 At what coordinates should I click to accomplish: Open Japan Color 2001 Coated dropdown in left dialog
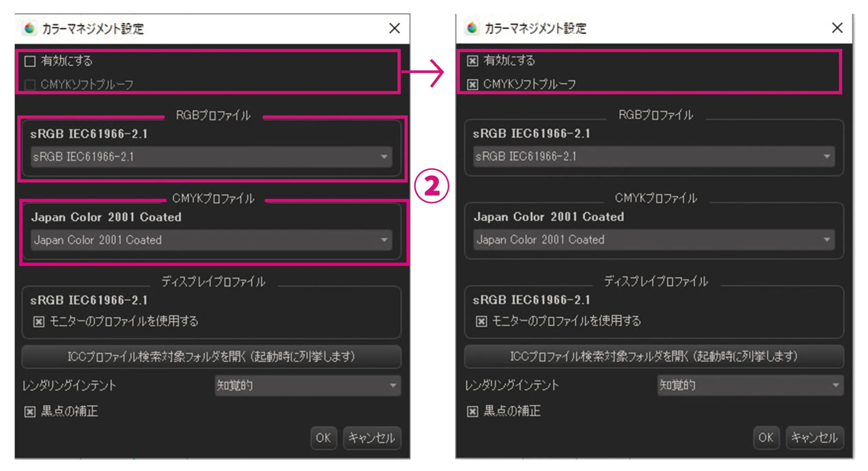pos(211,240)
